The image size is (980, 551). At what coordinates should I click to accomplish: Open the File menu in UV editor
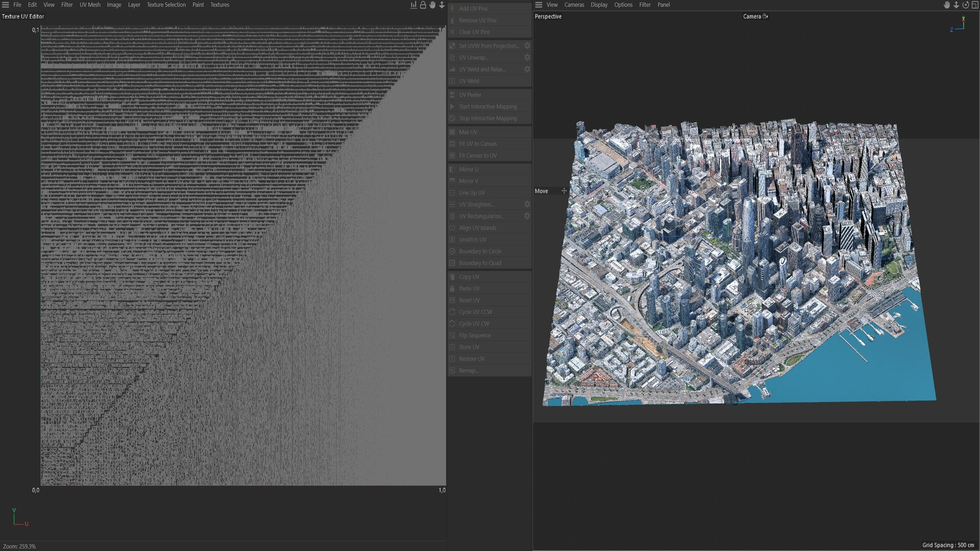17,5
